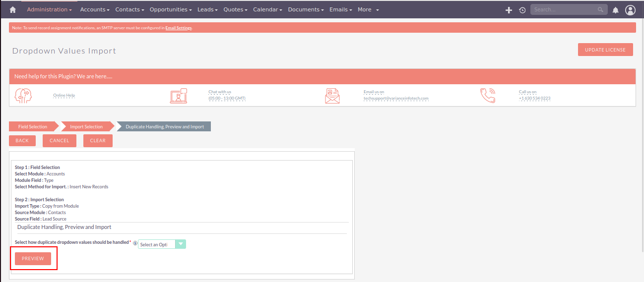Open the user profile avatar icon
Screen dimensions: 644x282
630,10
